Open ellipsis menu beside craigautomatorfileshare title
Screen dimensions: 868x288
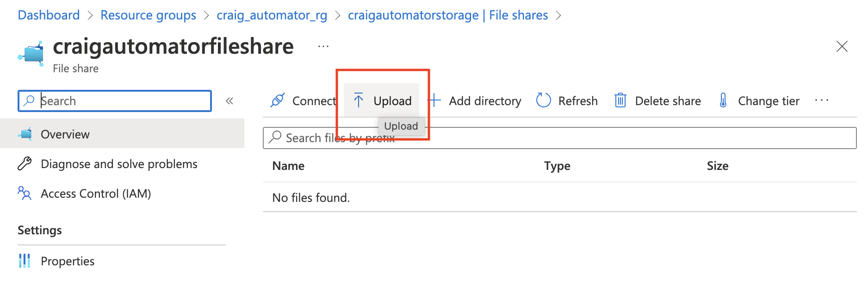coord(323,46)
